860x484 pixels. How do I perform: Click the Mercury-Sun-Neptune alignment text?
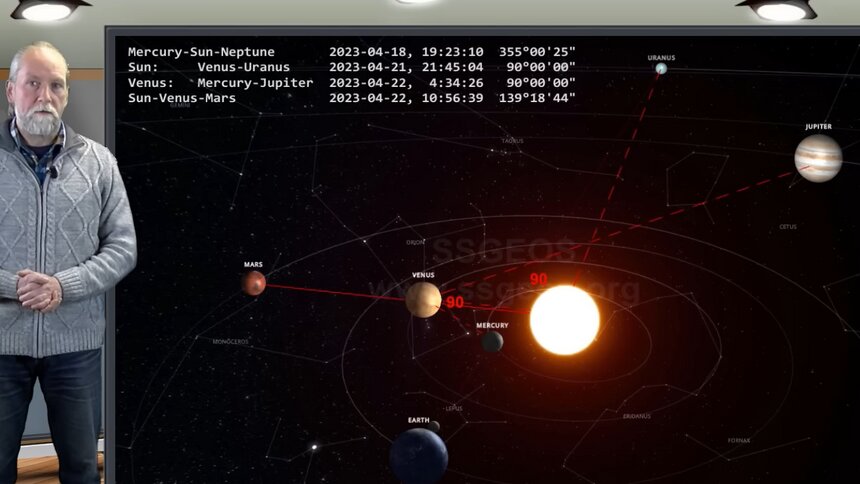[201, 52]
